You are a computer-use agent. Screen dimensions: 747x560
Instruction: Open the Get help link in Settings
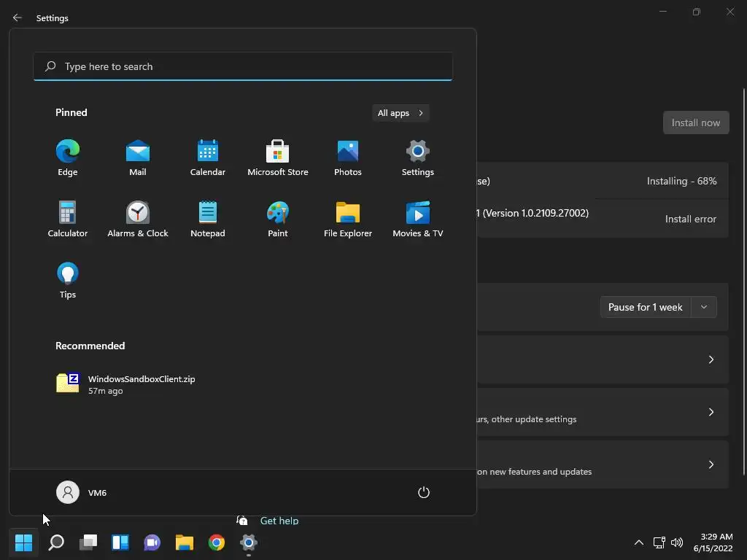click(279, 521)
